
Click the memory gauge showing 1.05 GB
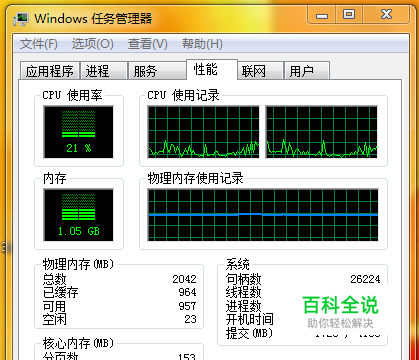tap(78, 215)
